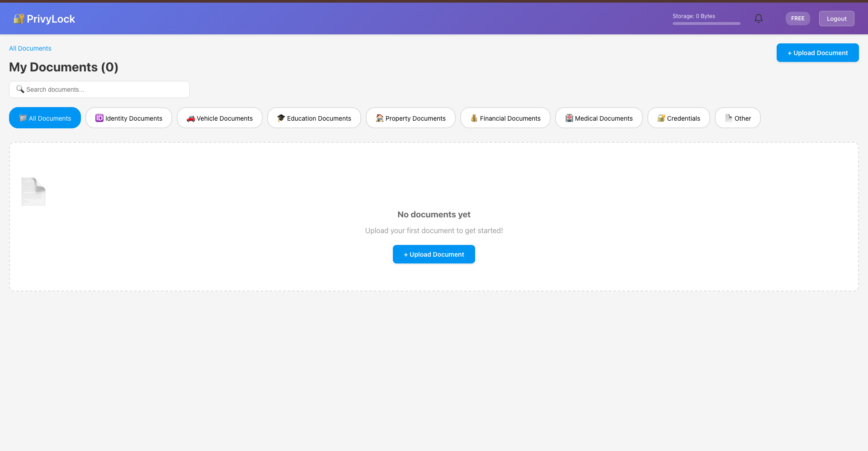Select the Other category filter

click(737, 118)
